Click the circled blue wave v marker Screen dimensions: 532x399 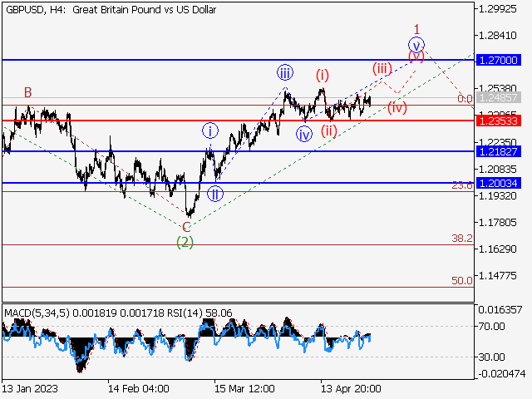click(x=416, y=45)
